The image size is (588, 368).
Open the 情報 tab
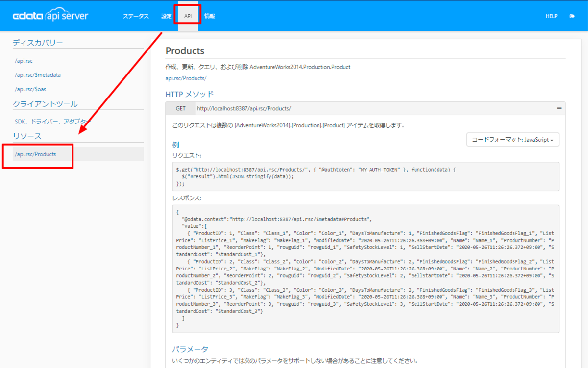(x=210, y=16)
